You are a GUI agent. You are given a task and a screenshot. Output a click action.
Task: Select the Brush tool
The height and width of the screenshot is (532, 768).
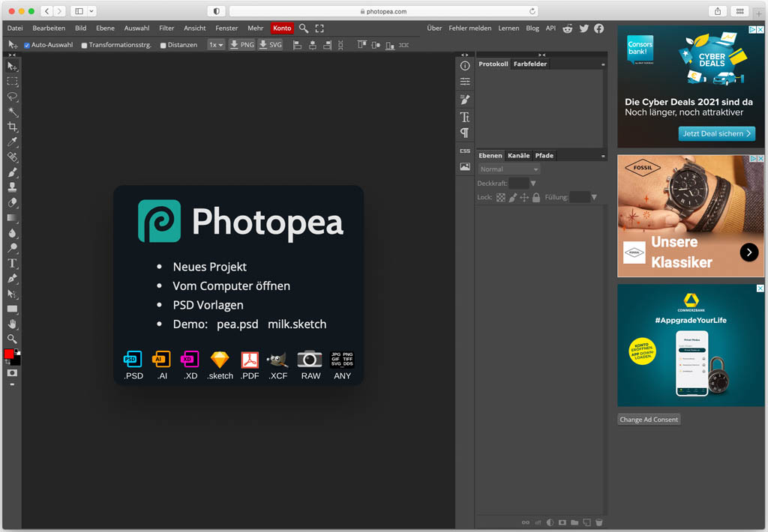point(12,172)
